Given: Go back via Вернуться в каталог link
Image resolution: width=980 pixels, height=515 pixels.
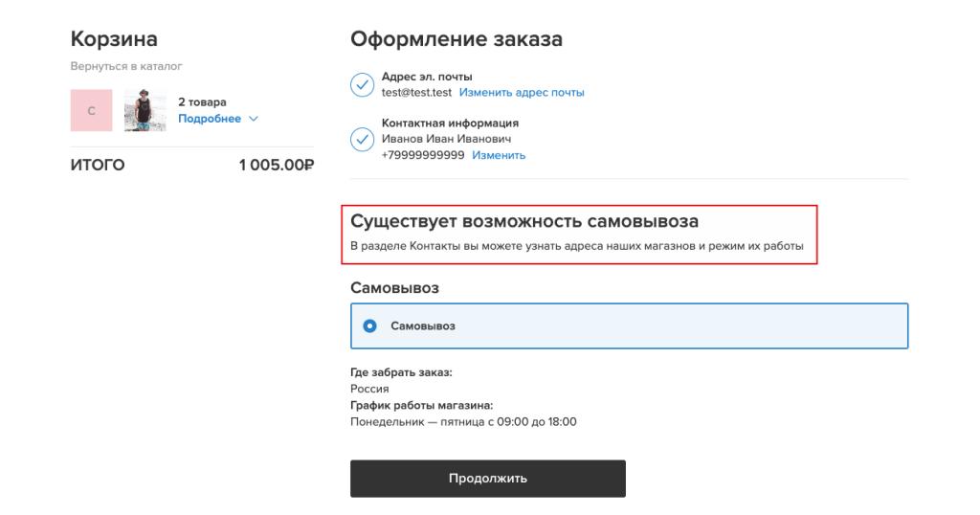Looking at the screenshot, I should [x=126, y=66].
